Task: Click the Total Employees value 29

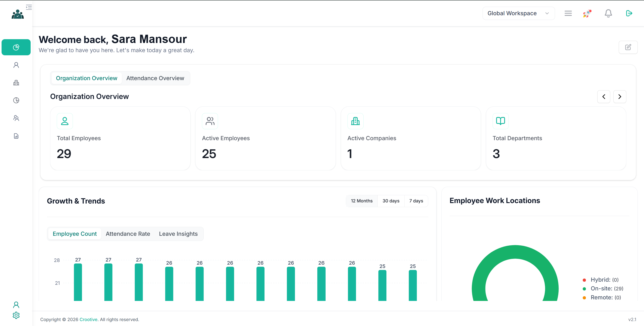Action: click(64, 154)
